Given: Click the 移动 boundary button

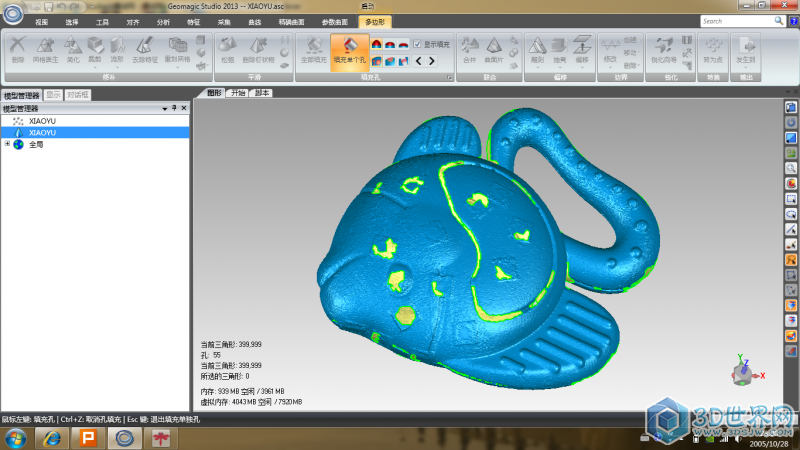Looking at the screenshot, I should 631,53.
